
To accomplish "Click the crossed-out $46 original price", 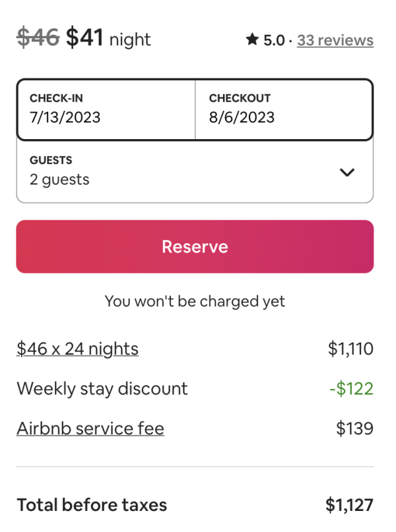I will click(38, 38).
